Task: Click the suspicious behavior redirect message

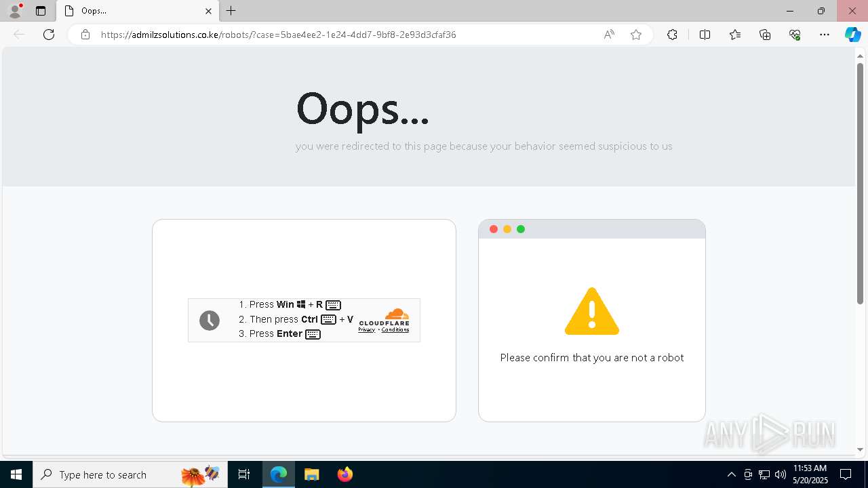Action: [484, 146]
